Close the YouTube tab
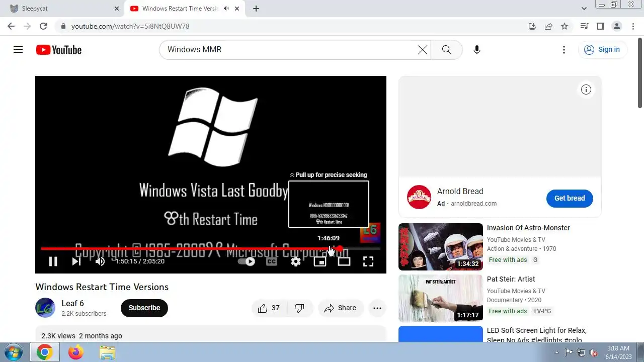Image resolution: width=644 pixels, height=362 pixels. pyautogui.click(x=237, y=9)
